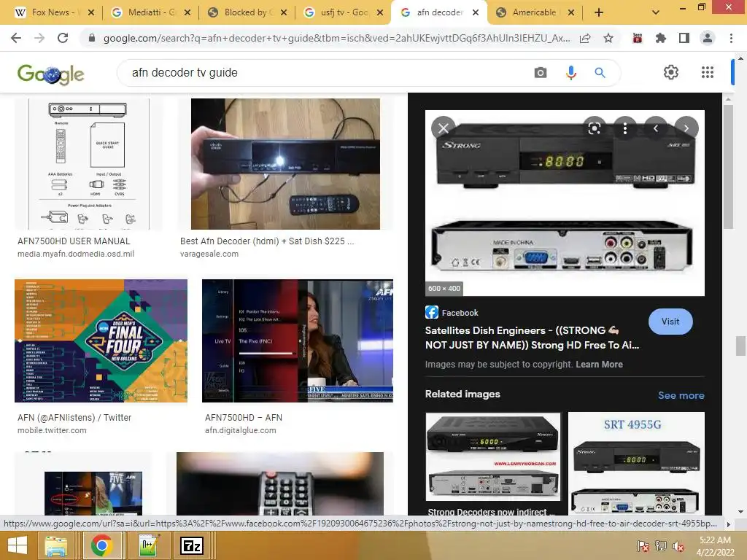Viewport: 747px width, 560px height.
Task: Click the varagesale.com source text
Action: pyautogui.click(x=209, y=254)
